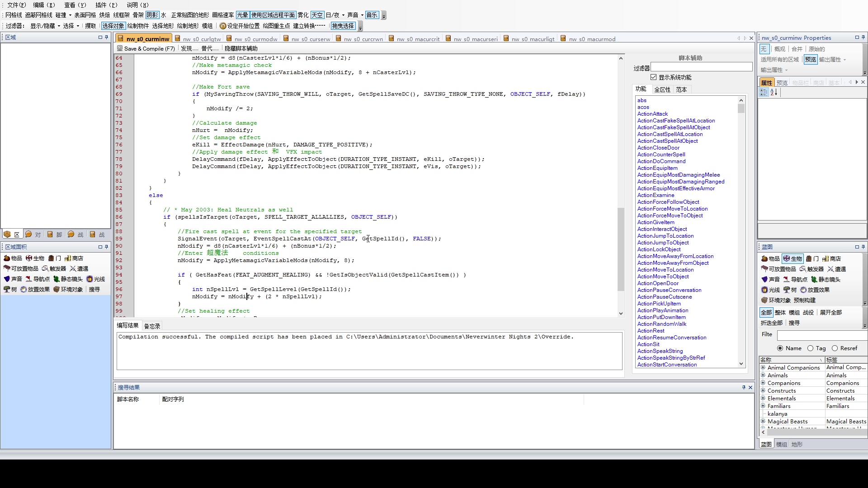The image size is (868, 488).
Task: Click the blueprint list horizontal scrollbar
Action: (814, 432)
